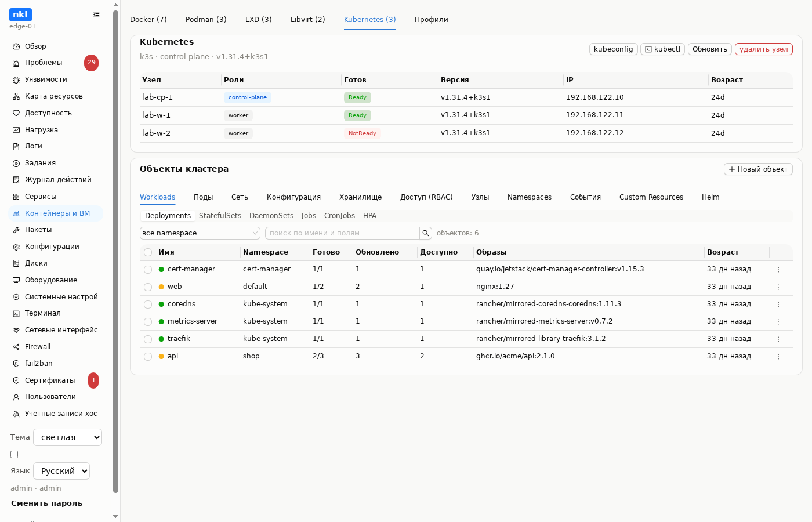This screenshot has height=522, width=812.
Task: Select all deployments header checkbox
Action: pyautogui.click(x=148, y=252)
